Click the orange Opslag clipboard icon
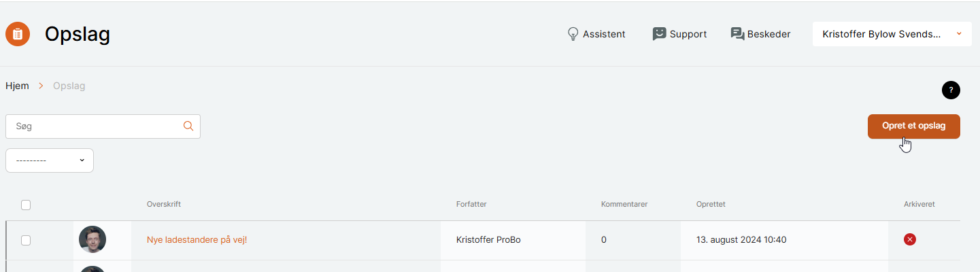This screenshot has width=980, height=272. 18,34
